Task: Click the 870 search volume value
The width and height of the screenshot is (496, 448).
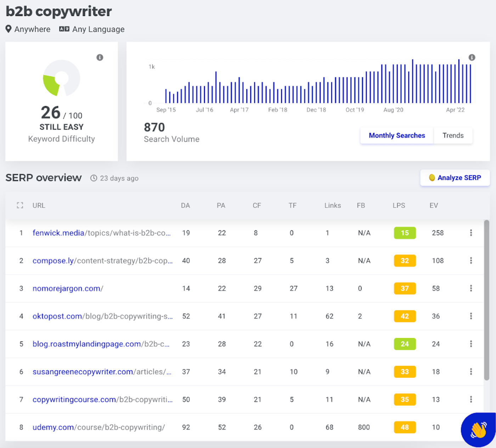Action: [x=154, y=127]
